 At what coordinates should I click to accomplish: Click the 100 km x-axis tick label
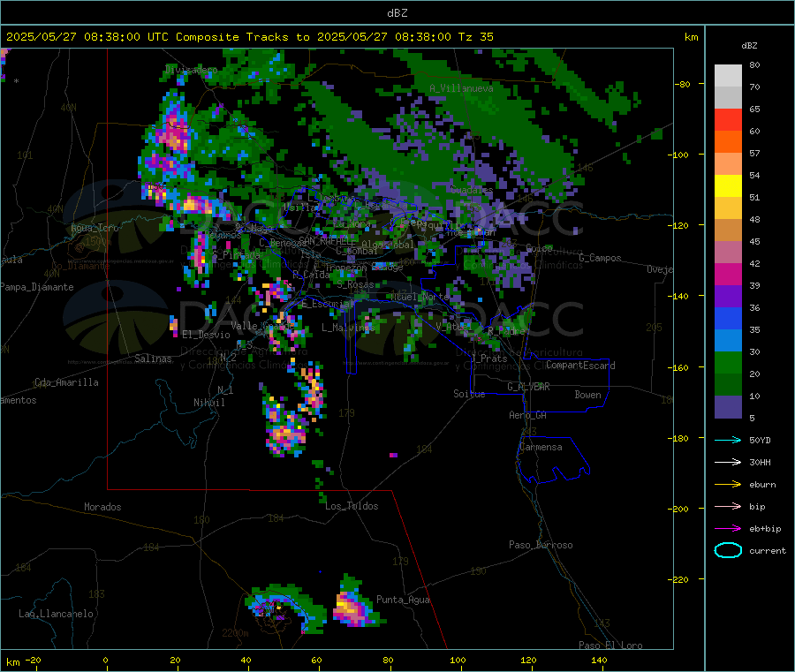click(x=458, y=660)
